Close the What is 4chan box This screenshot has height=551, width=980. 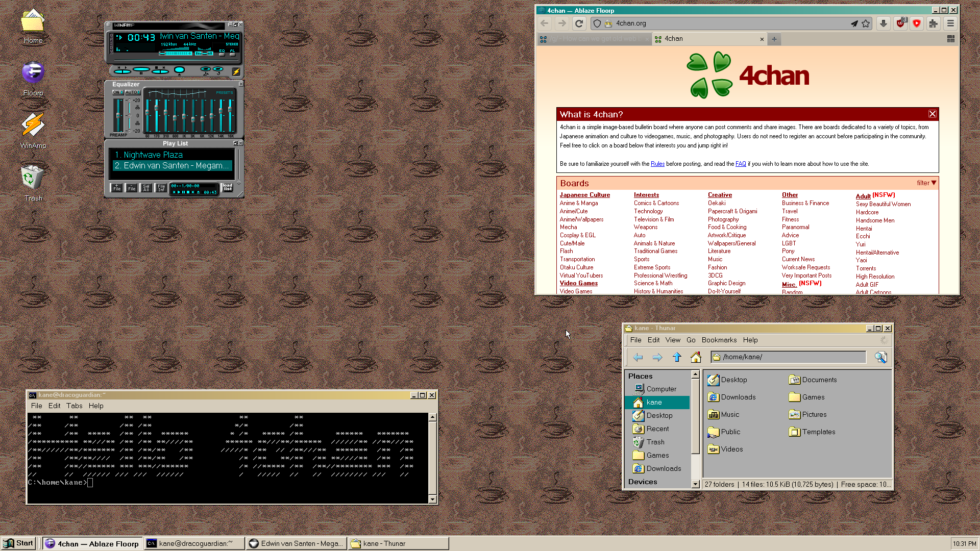(933, 114)
